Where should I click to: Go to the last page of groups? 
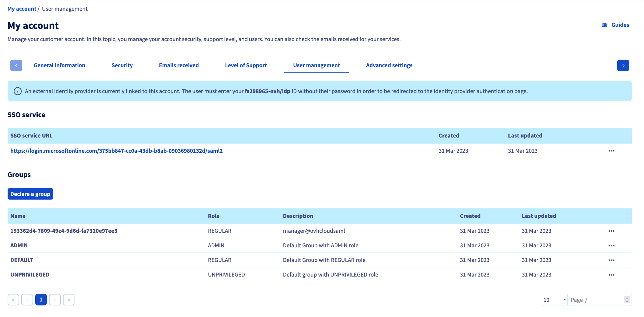click(x=69, y=300)
